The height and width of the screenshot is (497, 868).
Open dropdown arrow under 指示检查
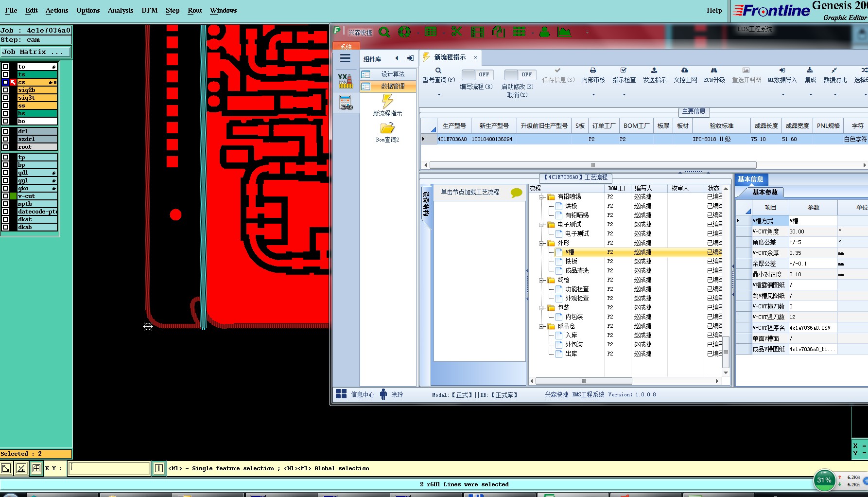pos(624,95)
